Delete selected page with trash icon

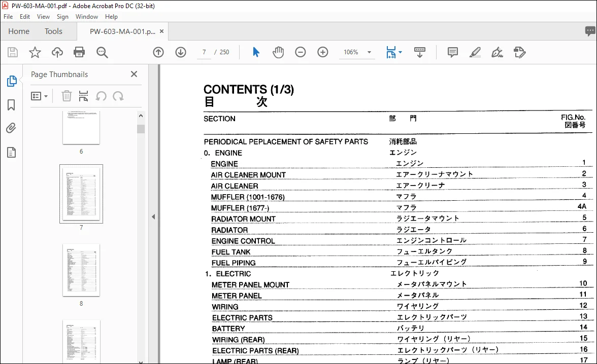(x=67, y=96)
